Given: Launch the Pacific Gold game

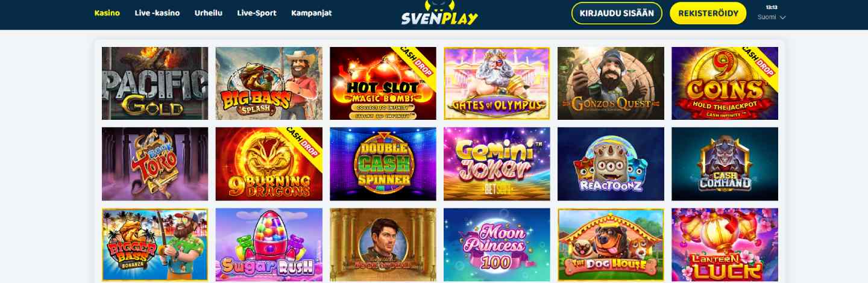Looking at the screenshot, I should [155, 84].
